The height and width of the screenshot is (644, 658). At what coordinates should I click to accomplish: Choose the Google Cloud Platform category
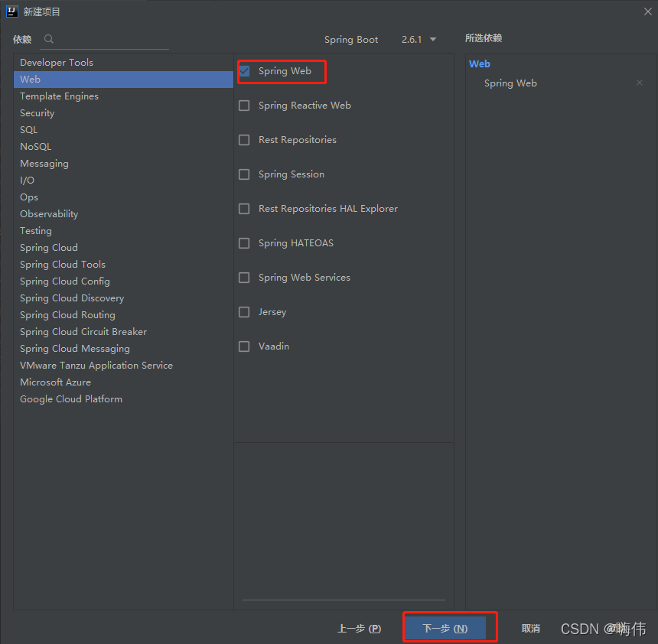(123, 399)
